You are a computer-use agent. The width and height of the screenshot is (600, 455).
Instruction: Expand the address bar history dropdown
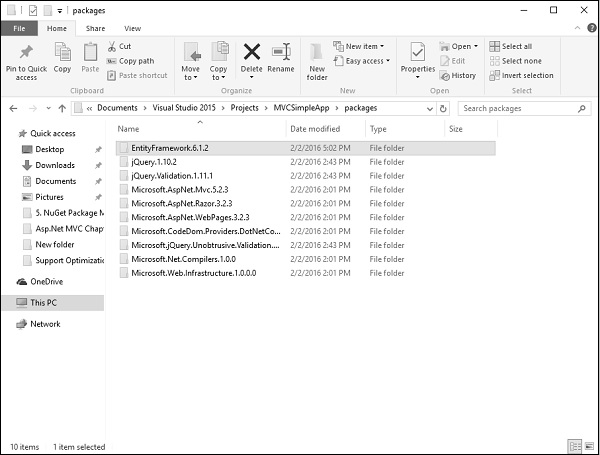tap(430, 109)
